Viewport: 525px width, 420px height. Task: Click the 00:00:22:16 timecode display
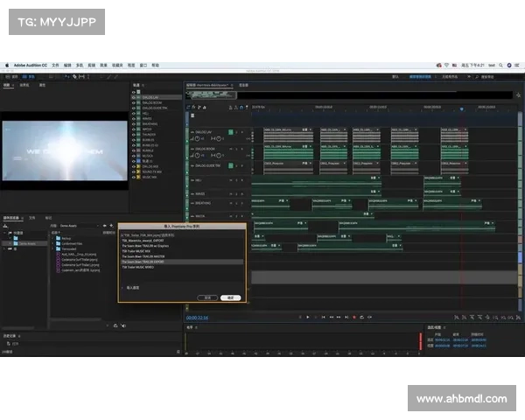pyautogui.click(x=197, y=318)
